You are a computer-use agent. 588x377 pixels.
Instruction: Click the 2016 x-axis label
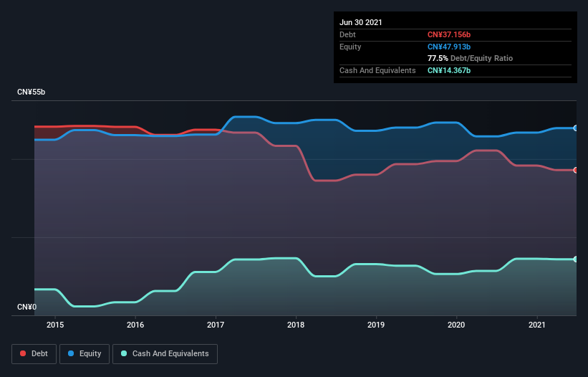(135, 325)
